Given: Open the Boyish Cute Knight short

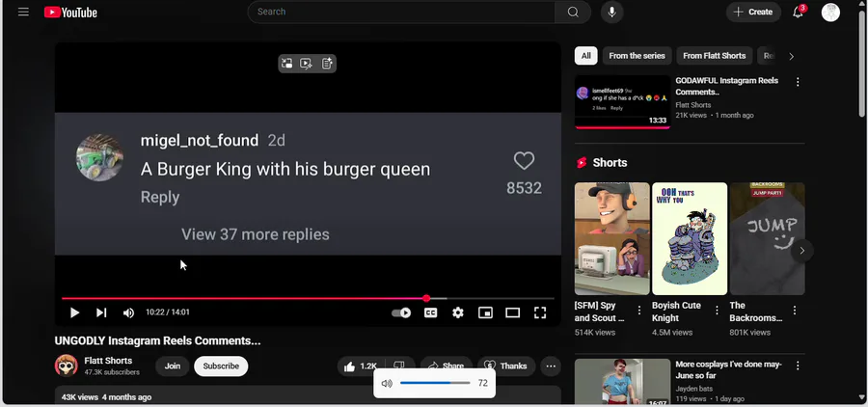Looking at the screenshot, I should click(x=690, y=238).
